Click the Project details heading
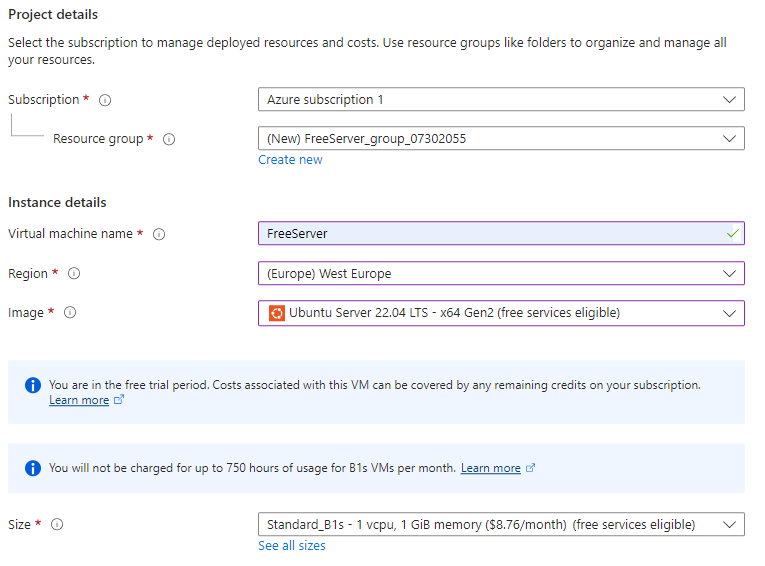The height and width of the screenshot is (566, 765). [53, 15]
